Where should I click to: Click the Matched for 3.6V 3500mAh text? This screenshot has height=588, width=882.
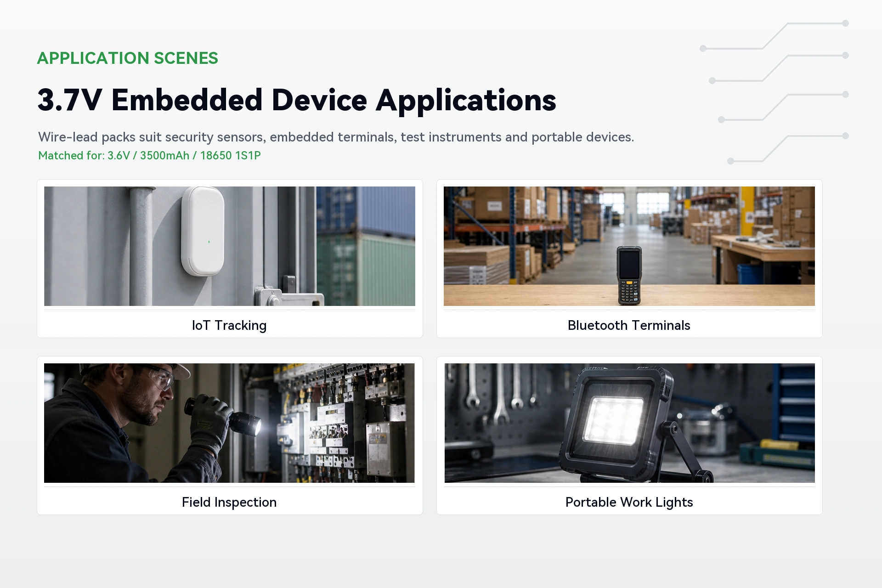pyautogui.click(x=149, y=155)
